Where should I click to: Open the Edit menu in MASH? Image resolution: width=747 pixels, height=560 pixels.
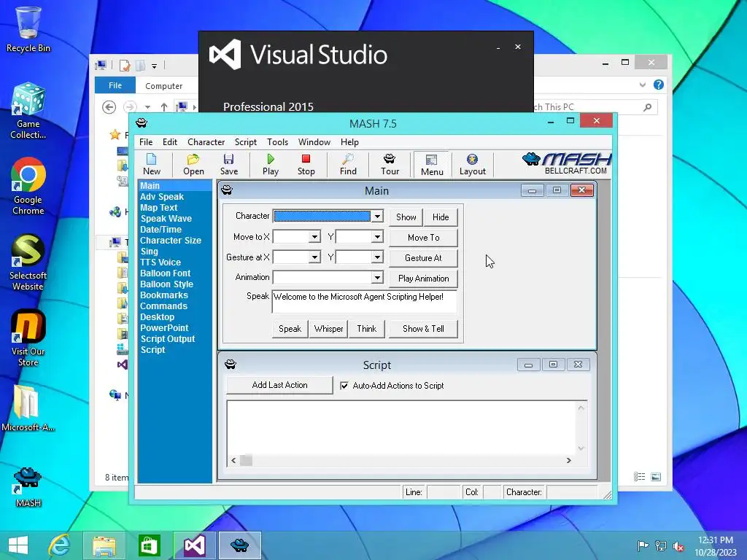[x=169, y=142]
